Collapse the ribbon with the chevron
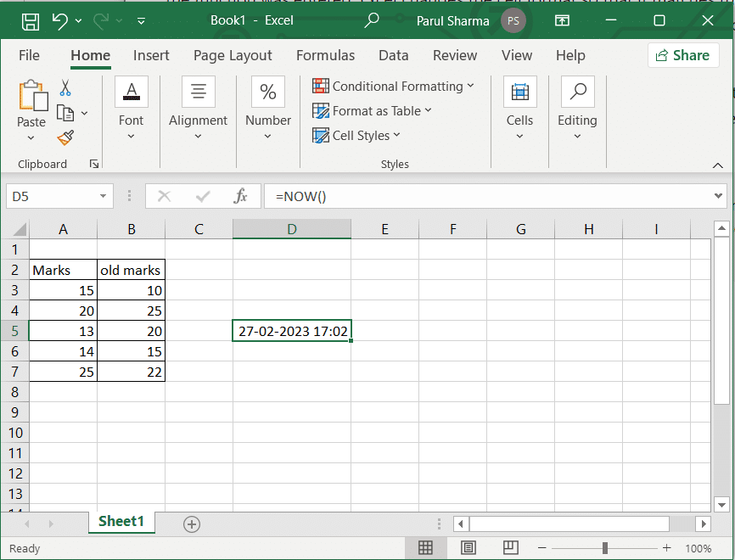Screen dimensions: 735x560 click(718, 165)
